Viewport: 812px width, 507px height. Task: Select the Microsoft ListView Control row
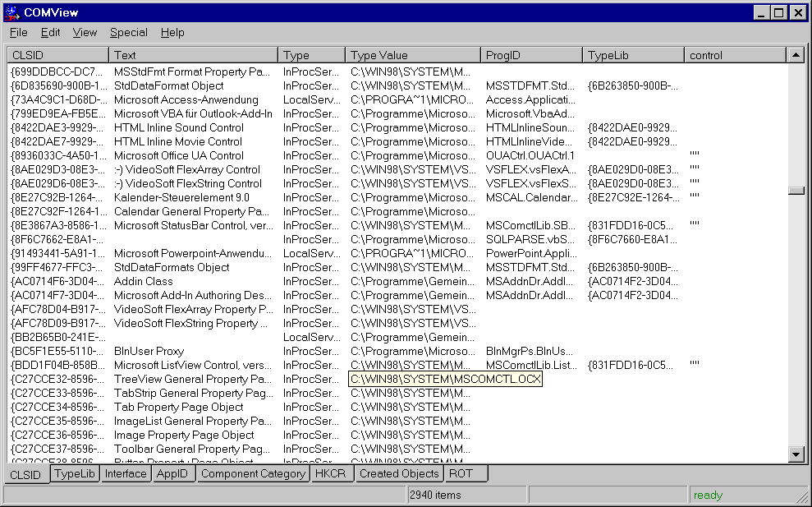397,366
